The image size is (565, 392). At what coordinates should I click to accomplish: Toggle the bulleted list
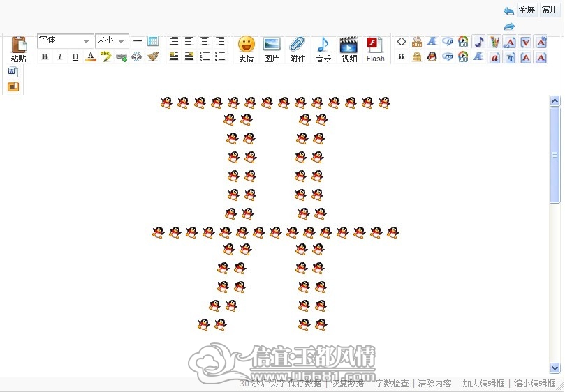(x=220, y=56)
